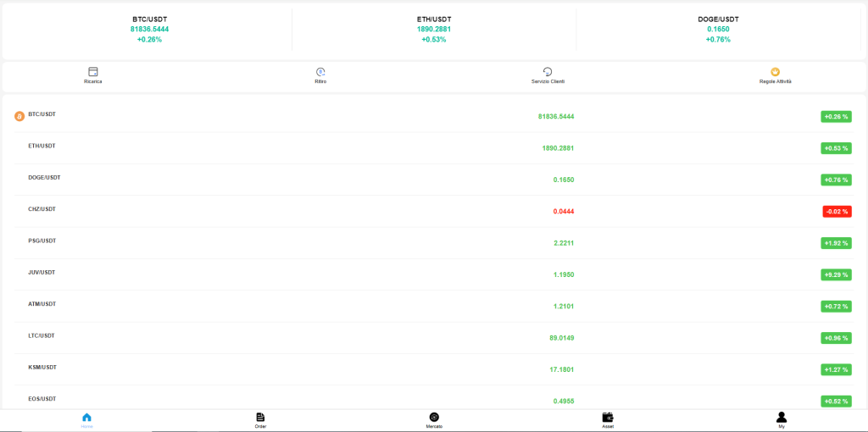The width and height of the screenshot is (868, 432).
Task: Open the Order document icon
Action: coord(261,417)
